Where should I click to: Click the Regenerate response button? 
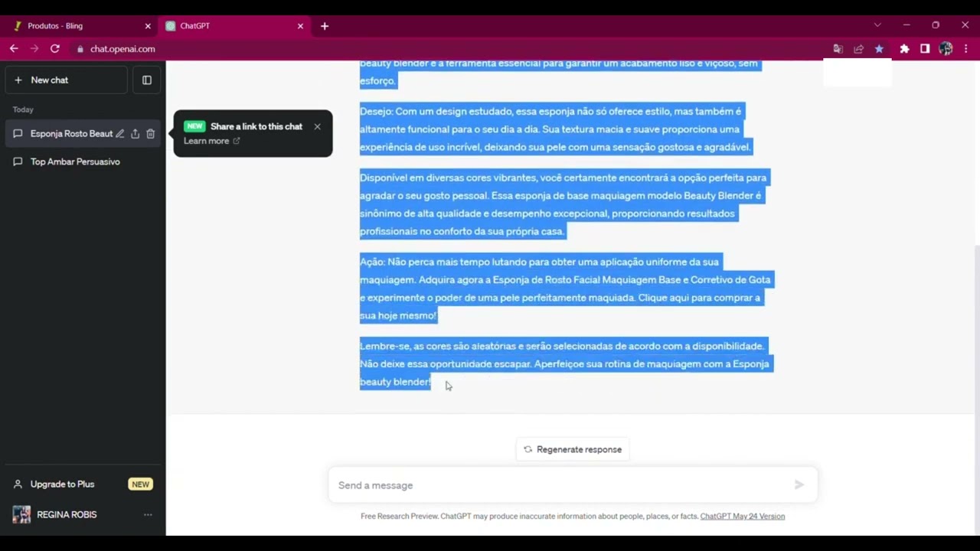tap(572, 449)
